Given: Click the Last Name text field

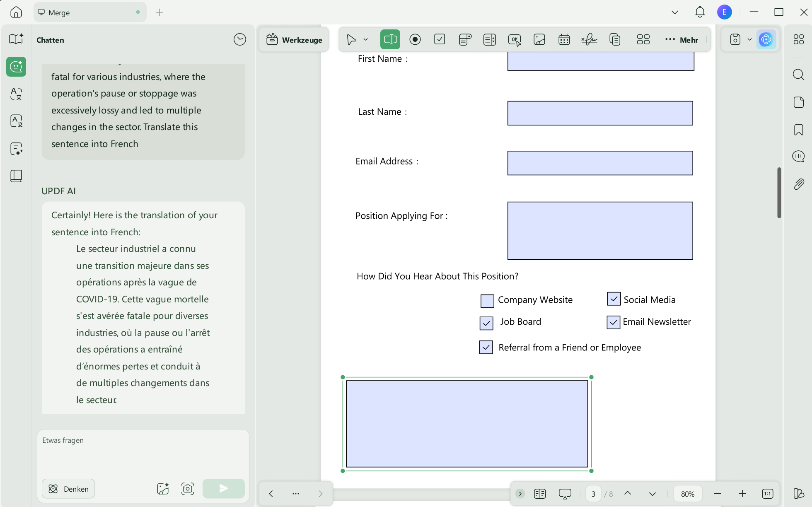Looking at the screenshot, I should point(600,113).
